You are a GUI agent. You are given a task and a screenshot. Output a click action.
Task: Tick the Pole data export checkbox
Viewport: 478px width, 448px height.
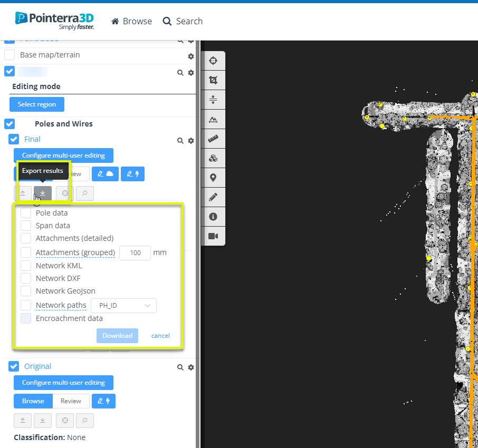pos(26,213)
